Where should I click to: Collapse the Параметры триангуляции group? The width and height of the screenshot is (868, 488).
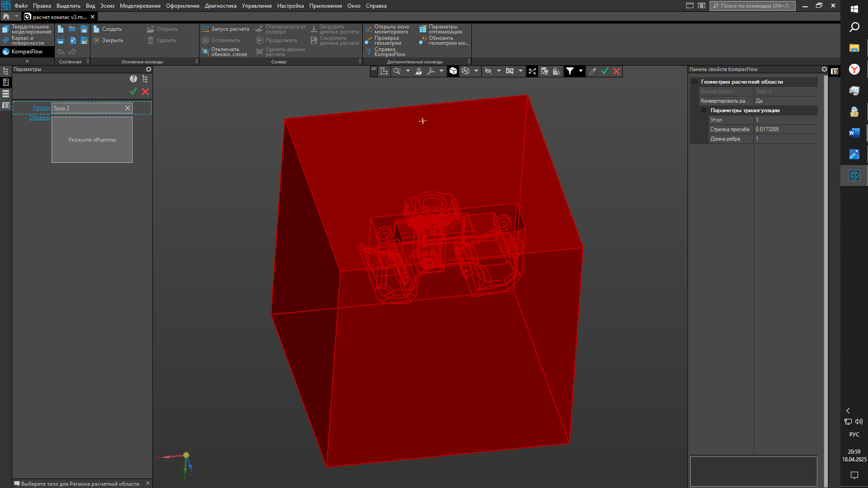[x=704, y=110]
